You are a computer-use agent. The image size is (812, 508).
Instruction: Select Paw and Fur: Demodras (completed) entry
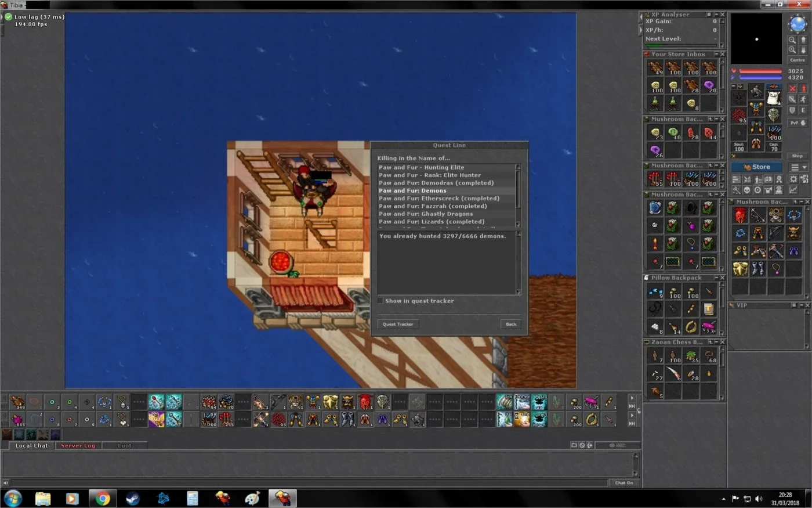446,183
